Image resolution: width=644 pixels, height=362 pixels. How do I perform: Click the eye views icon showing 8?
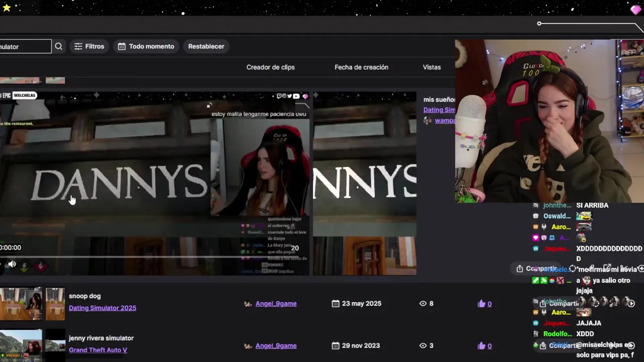423,304
